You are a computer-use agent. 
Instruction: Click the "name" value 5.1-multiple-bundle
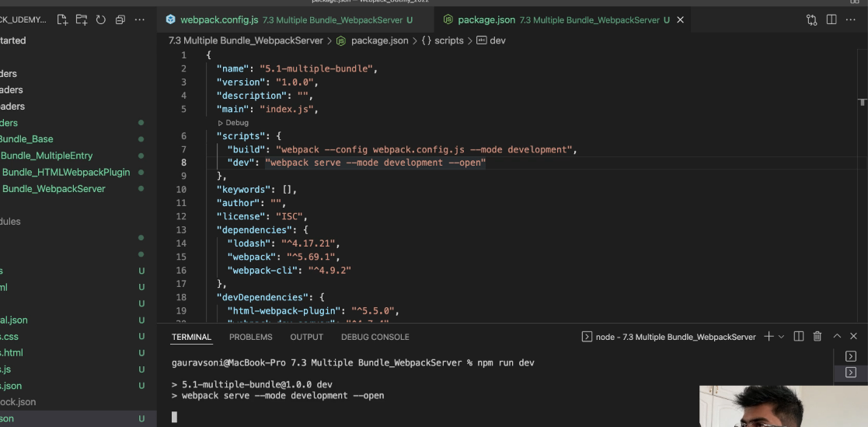tap(316, 68)
